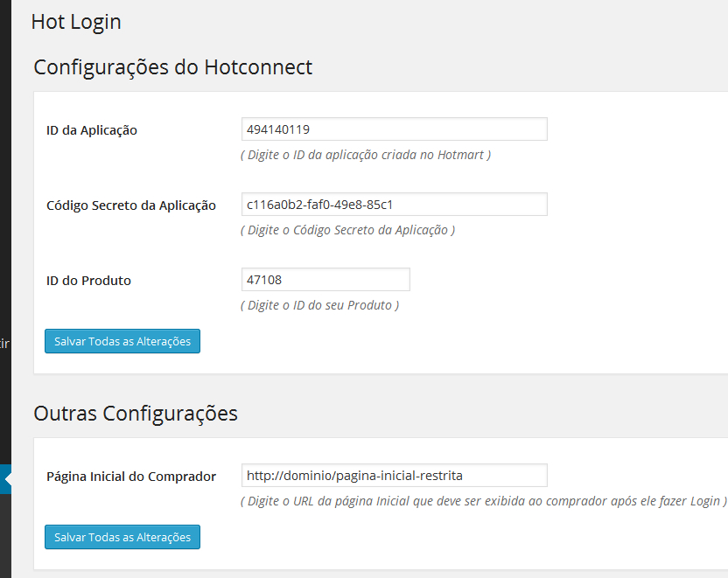Click inside the ID da Aplicação field
Screen dimensions: 728x578
point(394,129)
